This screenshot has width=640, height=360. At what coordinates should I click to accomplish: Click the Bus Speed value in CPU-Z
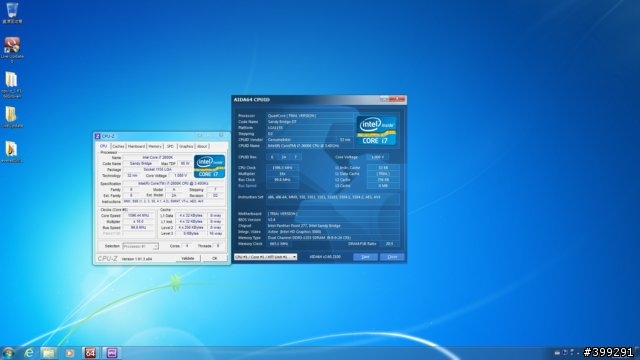(138, 227)
